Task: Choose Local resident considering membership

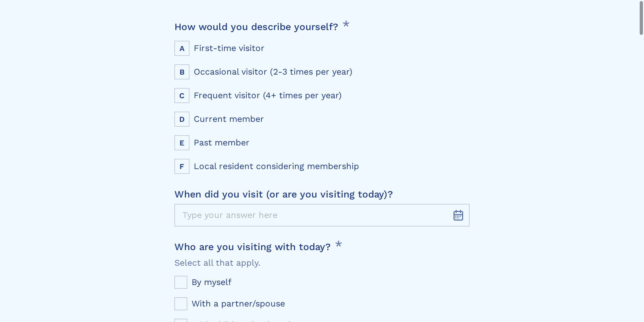Action: (x=276, y=166)
